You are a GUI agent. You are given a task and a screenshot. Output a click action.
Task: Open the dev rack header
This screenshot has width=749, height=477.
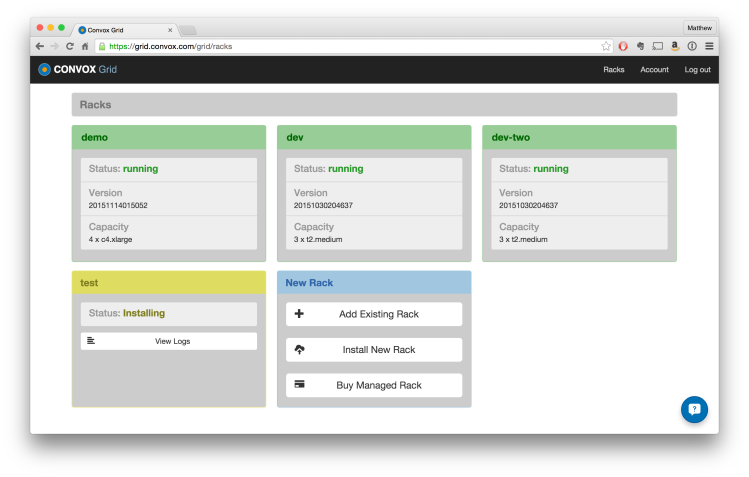coord(374,138)
